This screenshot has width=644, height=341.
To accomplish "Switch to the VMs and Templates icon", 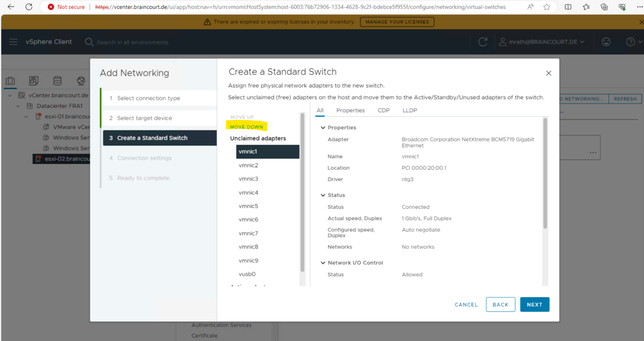I will click(34, 81).
